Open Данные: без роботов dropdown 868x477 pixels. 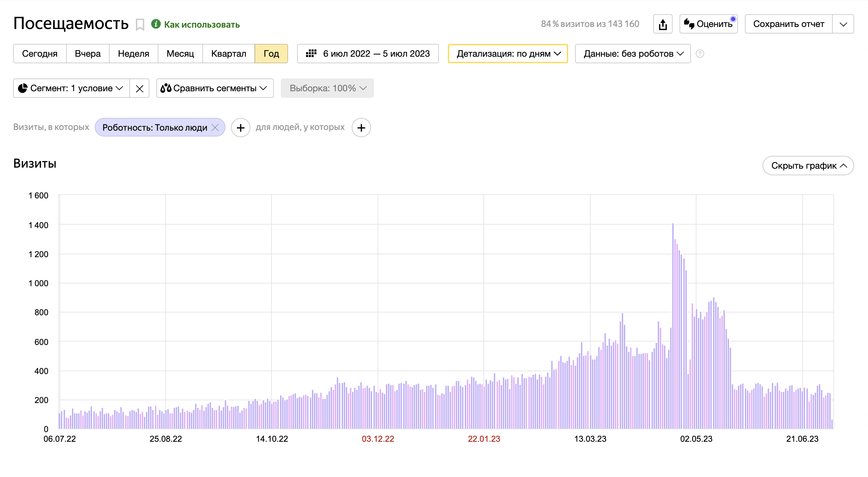tap(632, 54)
